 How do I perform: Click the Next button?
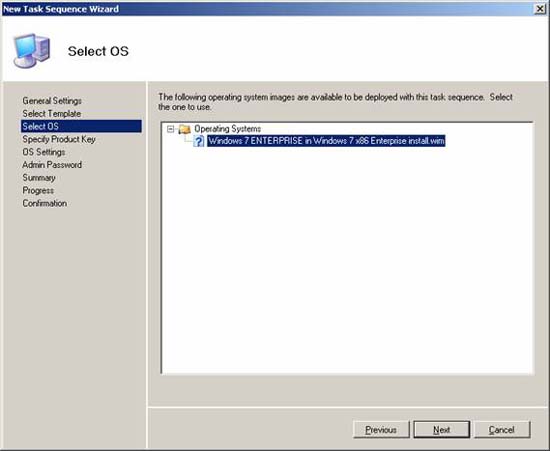click(442, 430)
